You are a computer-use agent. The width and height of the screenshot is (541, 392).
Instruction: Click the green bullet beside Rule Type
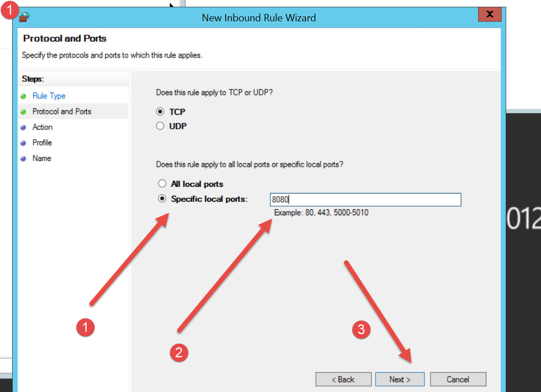click(x=23, y=96)
